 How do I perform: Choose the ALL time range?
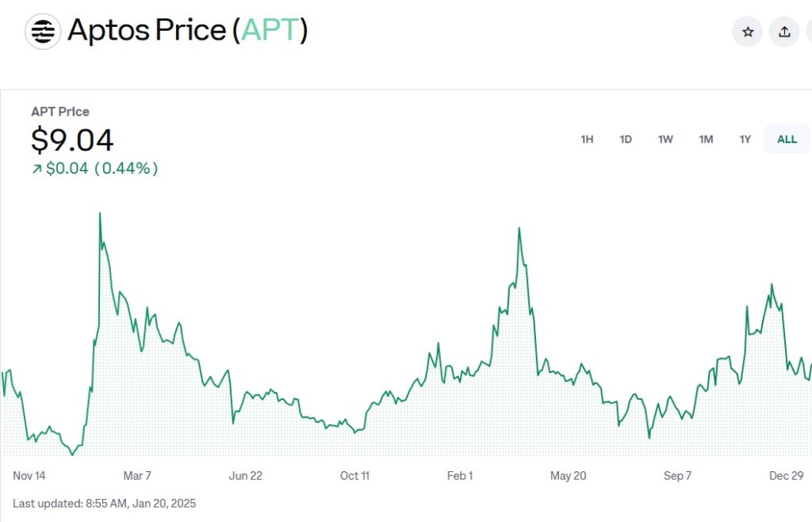tap(787, 139)
